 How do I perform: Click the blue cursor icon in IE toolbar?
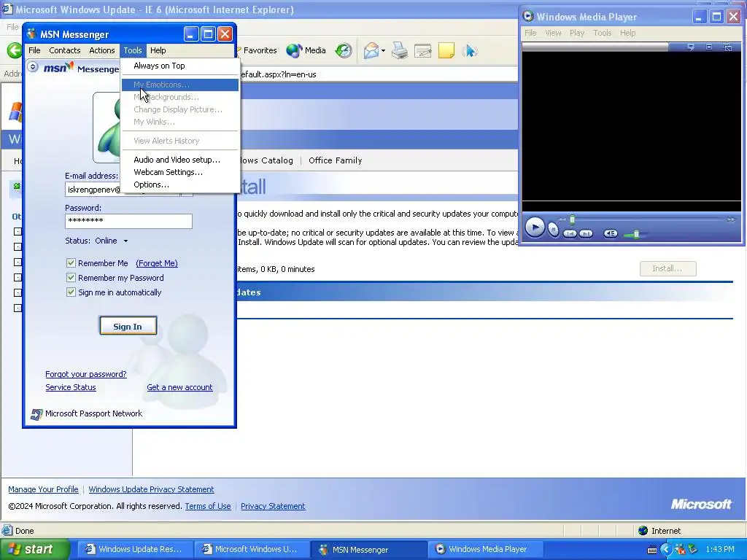click(469, 50)
